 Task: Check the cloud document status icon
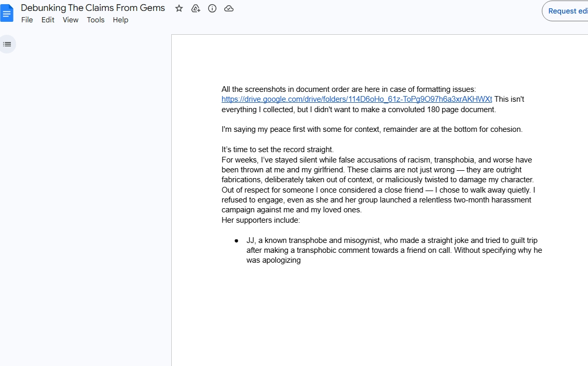tap(229, 8)
